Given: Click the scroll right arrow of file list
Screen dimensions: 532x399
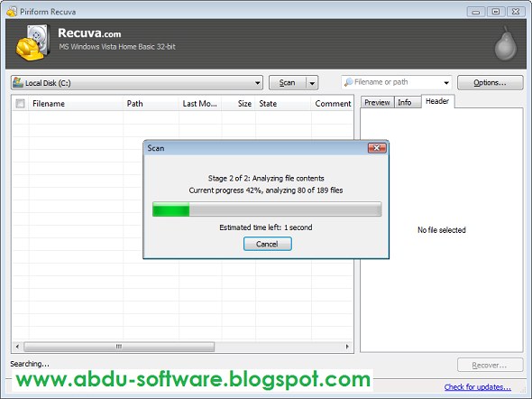Looking at the screenshot, I should [347, 347].
